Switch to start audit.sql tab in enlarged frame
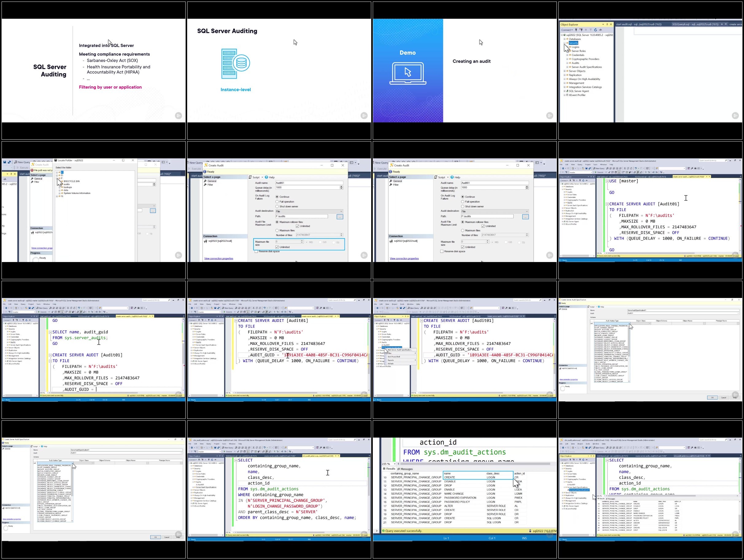Viewport: 744px width, 560px height. 639,24
